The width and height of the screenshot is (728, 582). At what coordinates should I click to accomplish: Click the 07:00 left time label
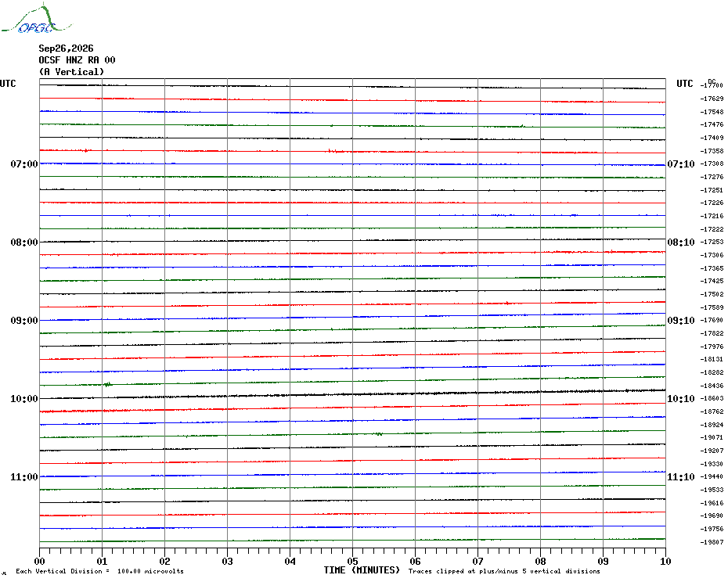24,163
